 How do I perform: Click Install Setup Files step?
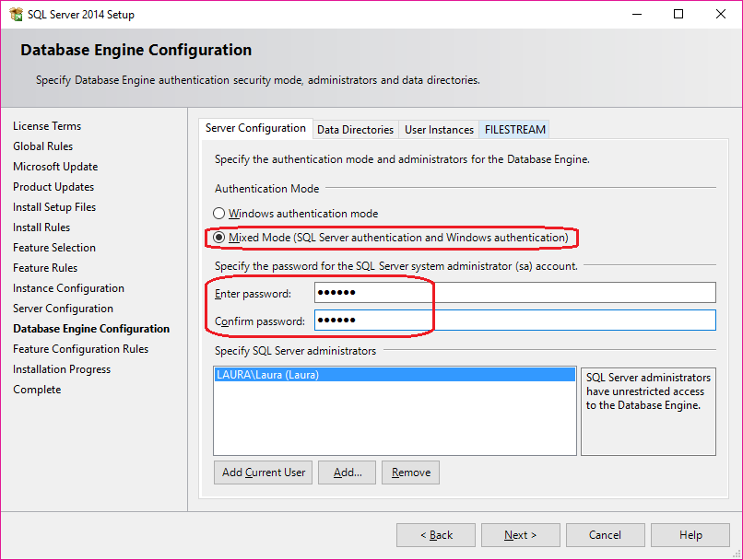click(x=54, y=207)
